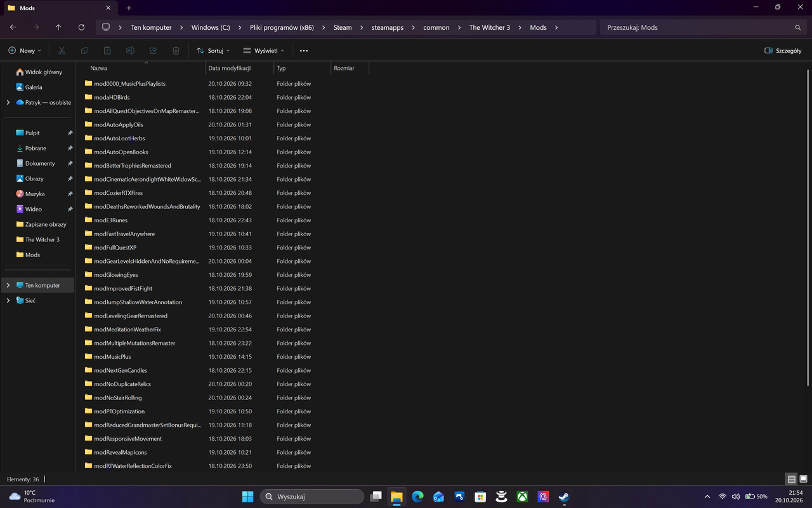Viewport: 812px width, 508px height.
Task: Expand the Sieć tree node
Action: click(8, 301)
